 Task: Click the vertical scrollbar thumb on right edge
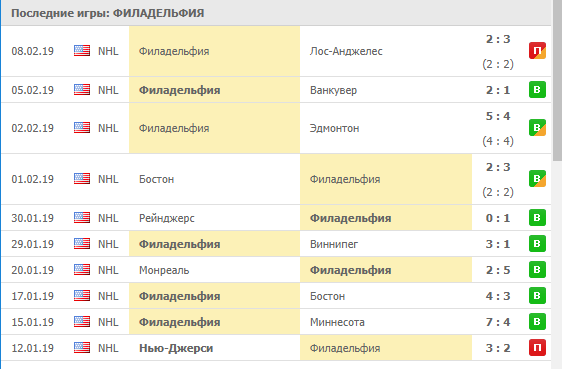pos(557,81)
